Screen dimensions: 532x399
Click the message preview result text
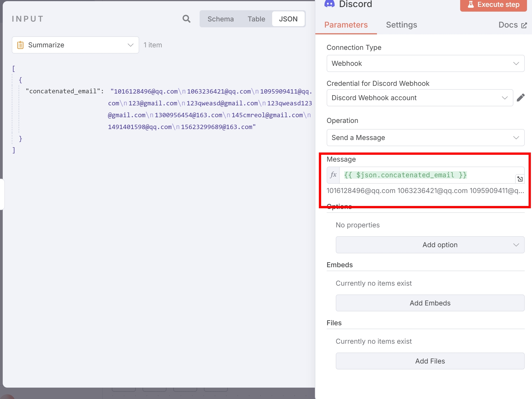425,191
